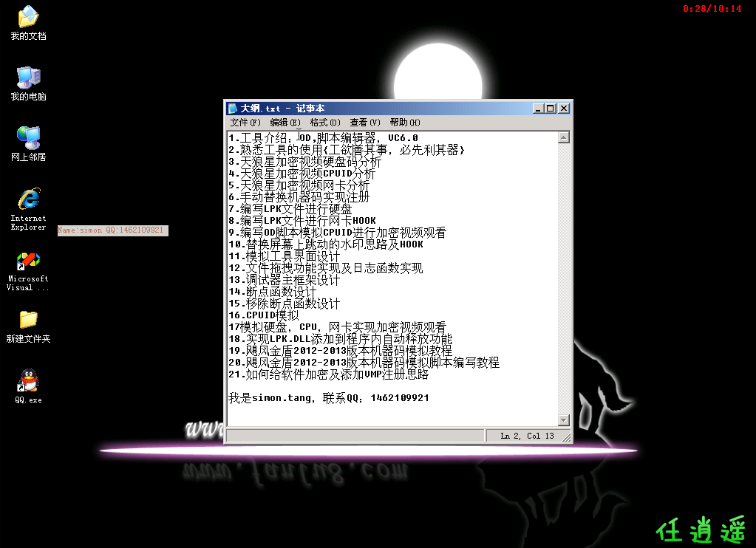
Task: Expand the 格式(O) menu
Action: click(325, 123)
